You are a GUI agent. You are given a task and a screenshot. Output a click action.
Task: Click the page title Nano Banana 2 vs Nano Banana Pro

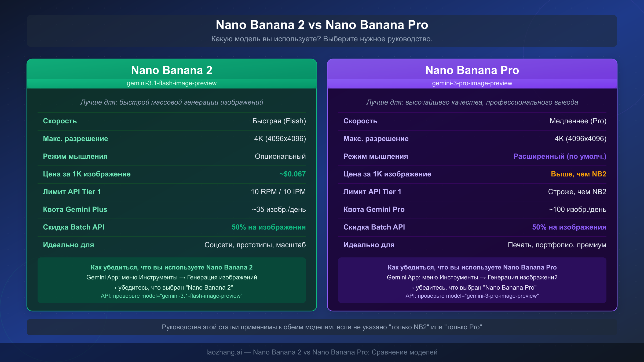point(322,25)
